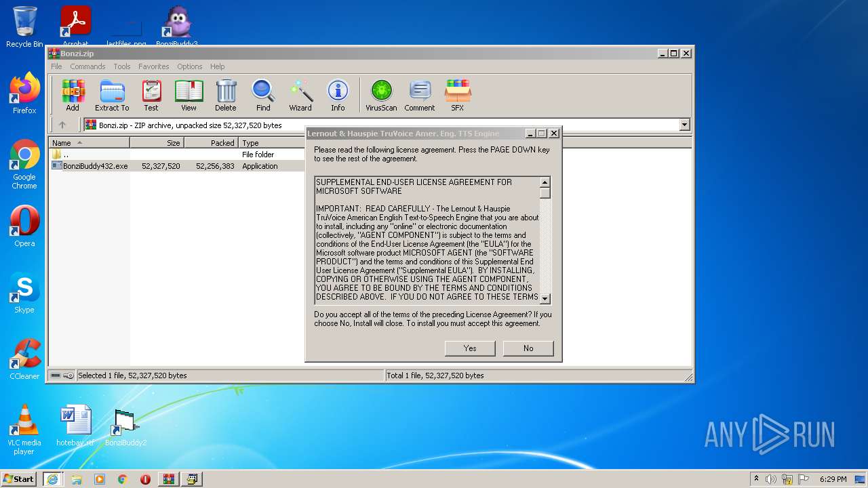Screen dimensions: 868x488
Task: Click the network tray icon
Action: pyautogui.click(x=787, y=479)
